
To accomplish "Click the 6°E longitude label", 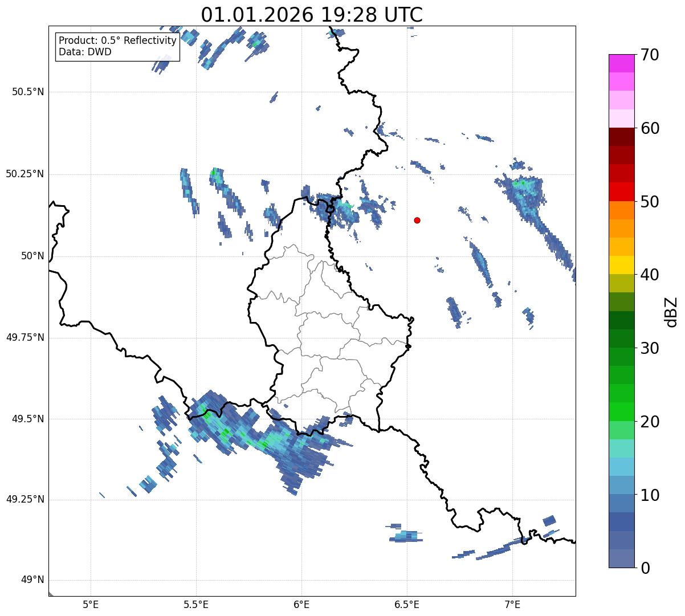I will (301, 604).
